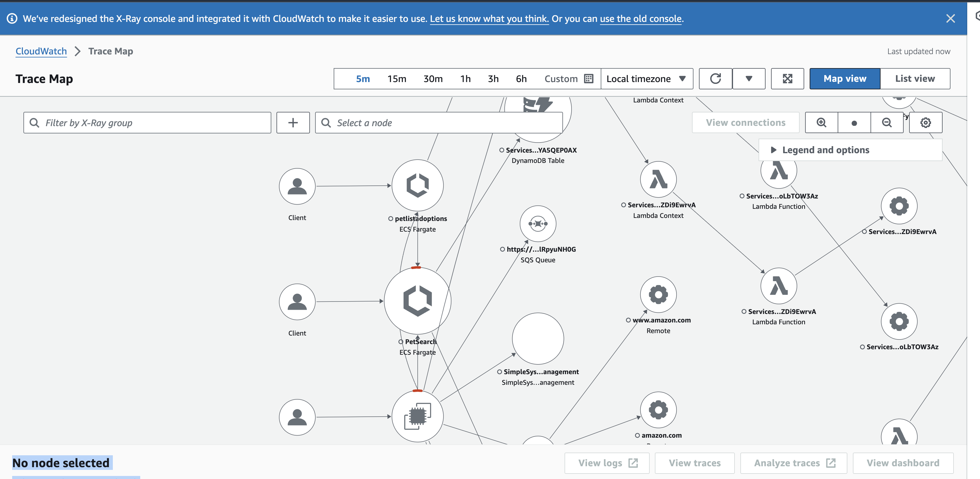
Task: Click the fullscreen expand map icon
Action: point(787,79)
